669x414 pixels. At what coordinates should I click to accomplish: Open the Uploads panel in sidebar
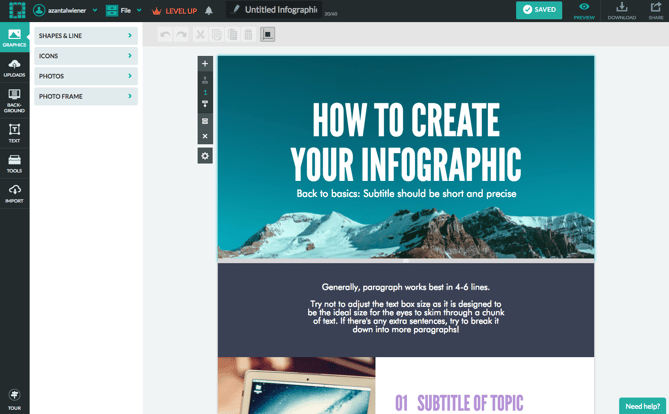14,67
